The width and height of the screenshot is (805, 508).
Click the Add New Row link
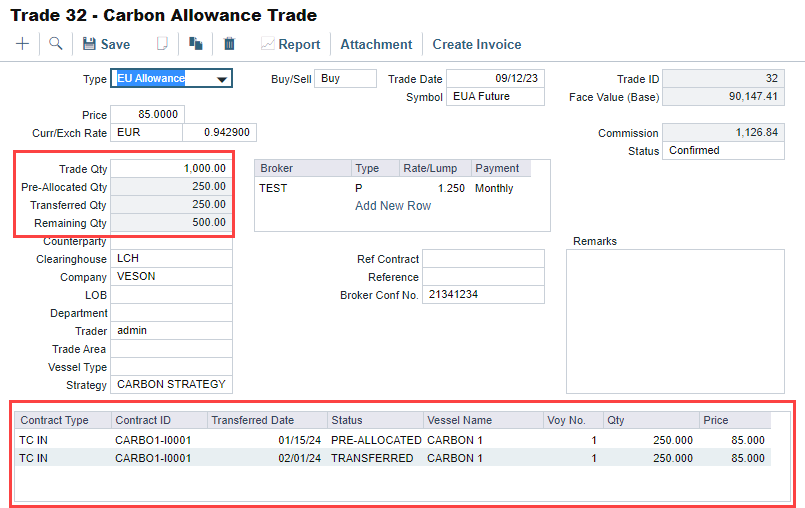(x=393, y=205)
